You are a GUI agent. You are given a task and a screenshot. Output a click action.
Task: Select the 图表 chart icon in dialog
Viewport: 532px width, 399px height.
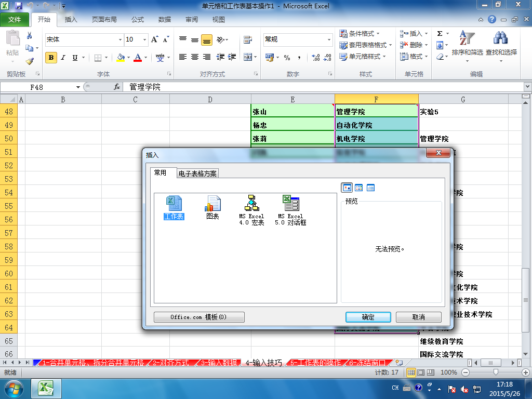point(212,207)
